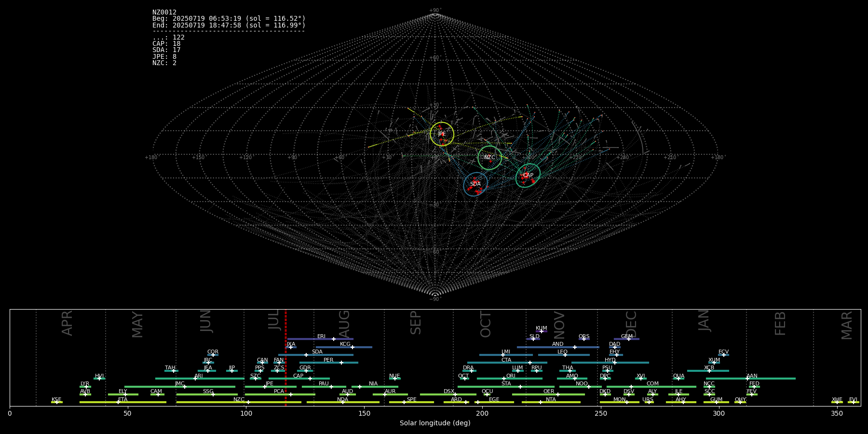This screenshot has height=434, width=868.
Task: Click the 'JPE: 8' count in the legend
Action: coord(164,57)
